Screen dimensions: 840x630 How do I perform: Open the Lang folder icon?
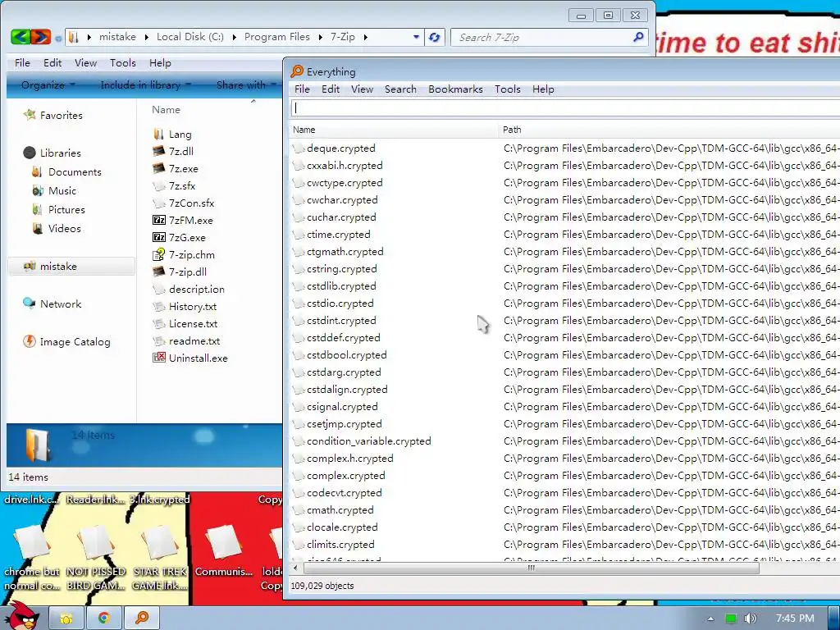(x=158, y=134)
